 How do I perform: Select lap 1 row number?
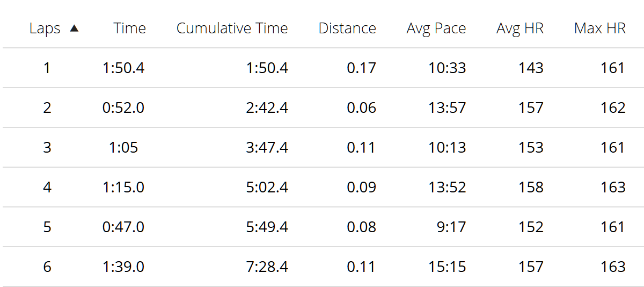click(47, 68)
